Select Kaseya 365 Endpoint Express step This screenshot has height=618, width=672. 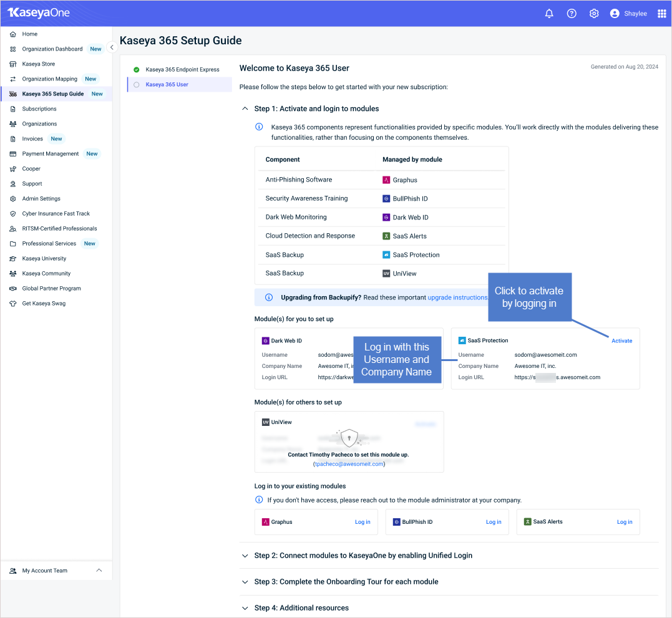tap(180, 70)
